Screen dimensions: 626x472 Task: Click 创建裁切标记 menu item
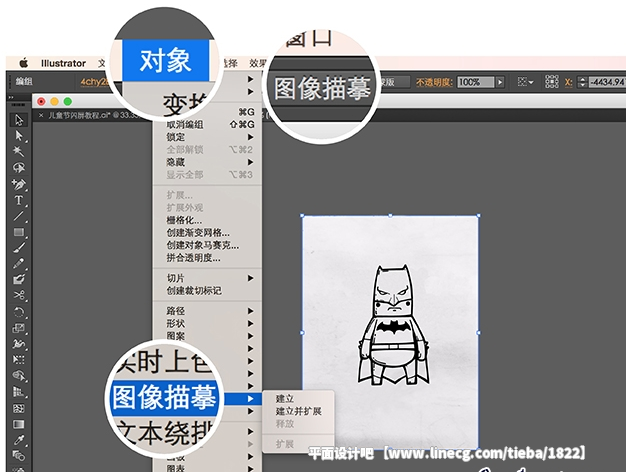pyautogui.click(x=207, y=291)
